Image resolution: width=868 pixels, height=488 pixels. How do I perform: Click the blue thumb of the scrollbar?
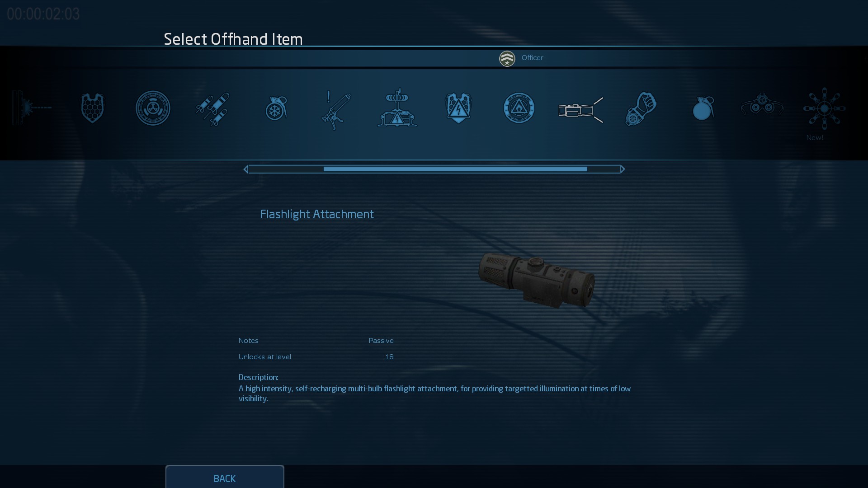tap(455, 169)
